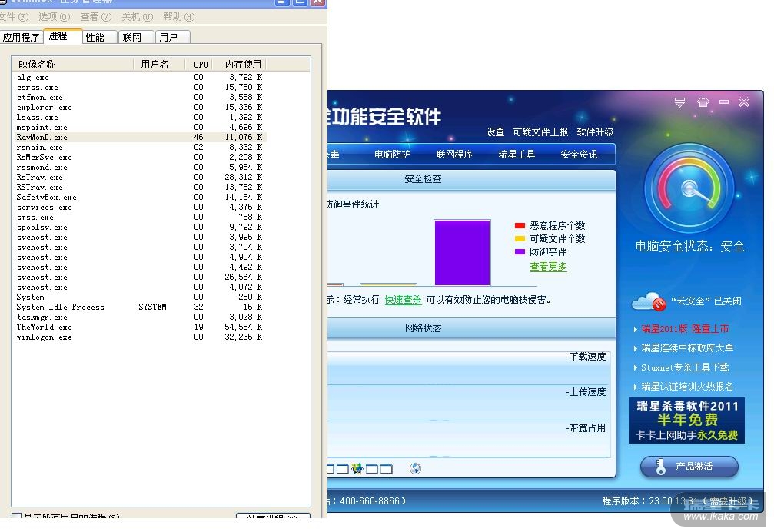Switch to 联网 tab in Task Manager
The height and width of the screenshot is (532, 774).
136,37
